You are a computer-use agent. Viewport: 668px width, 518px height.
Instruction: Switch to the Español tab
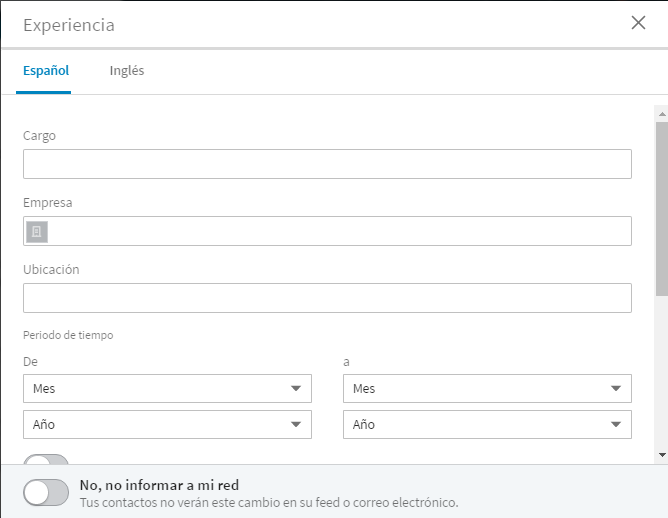point(46,70)
